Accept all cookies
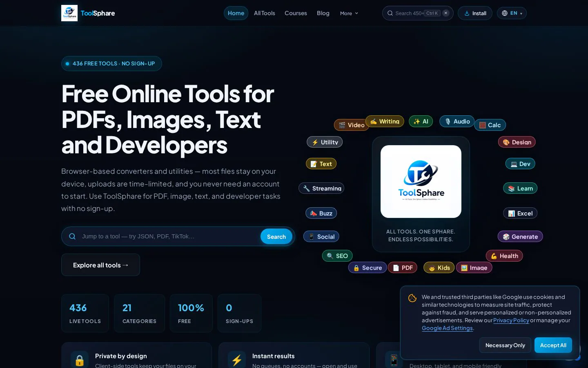Image resolution: width=588 pixels, height=368 pixels. pos(553,345)
